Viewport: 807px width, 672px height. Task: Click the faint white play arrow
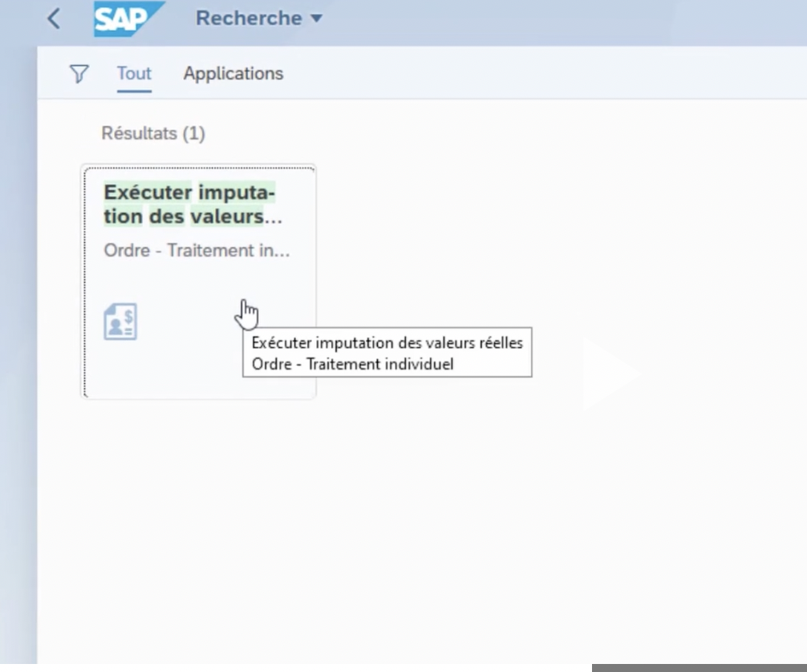pyautogui.click(x=608, y=374)
